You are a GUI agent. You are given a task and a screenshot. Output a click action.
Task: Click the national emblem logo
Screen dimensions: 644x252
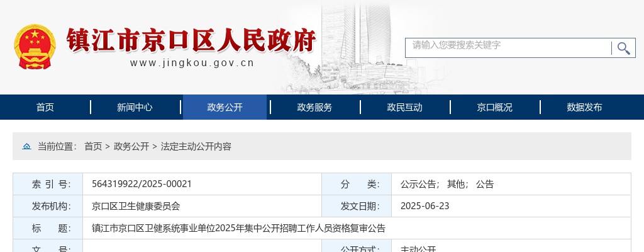[35, 47]
